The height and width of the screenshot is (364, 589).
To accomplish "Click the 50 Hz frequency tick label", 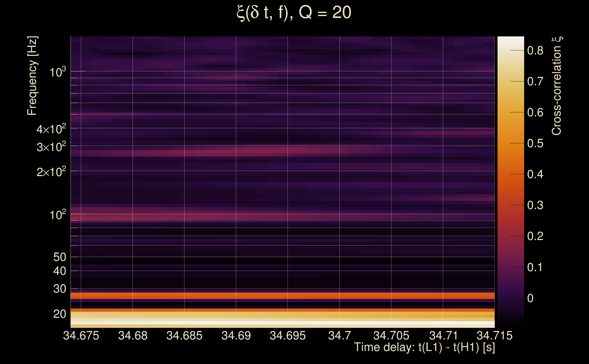I will coord(59,257).
